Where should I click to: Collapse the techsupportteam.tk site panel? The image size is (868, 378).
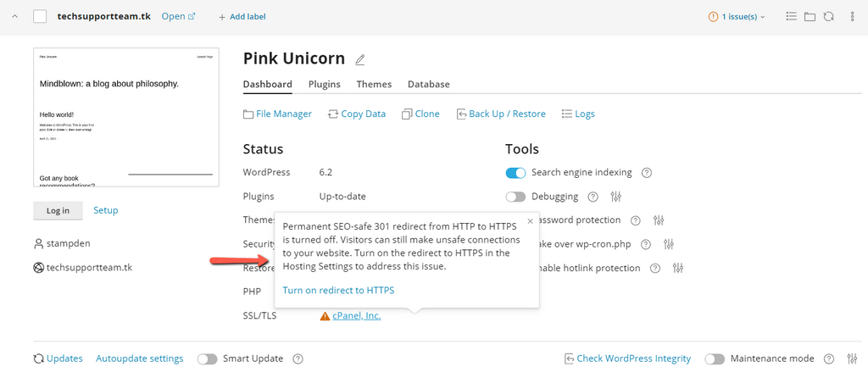(14, 16)
